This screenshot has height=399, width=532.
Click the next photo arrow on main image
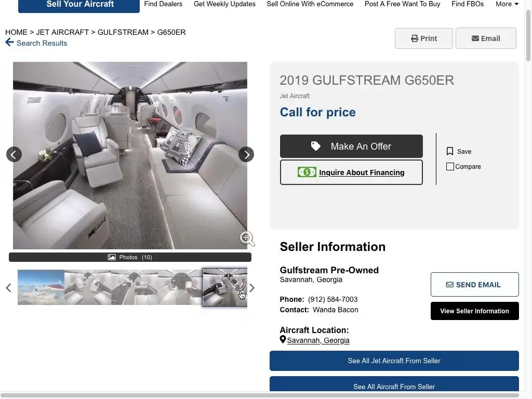click(246, 154)
